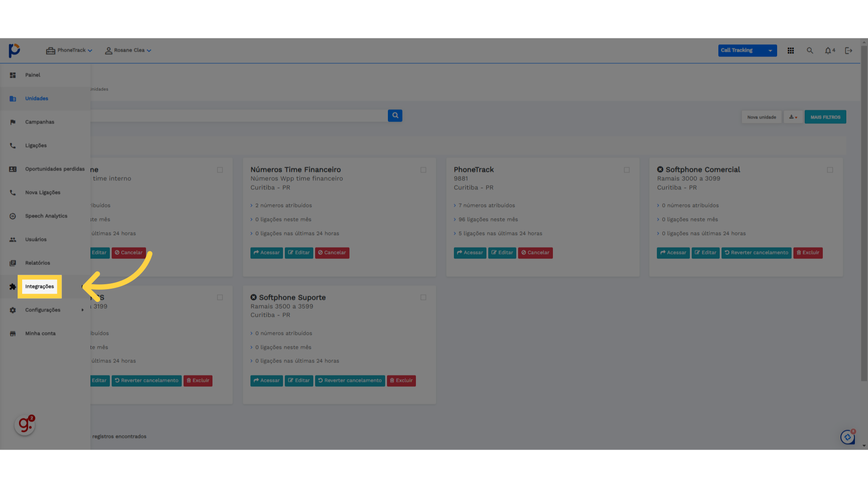The width and height of the screenshot is (868, 488).
Task: Click the Painel dashboard icon
Action: (13, 75)
